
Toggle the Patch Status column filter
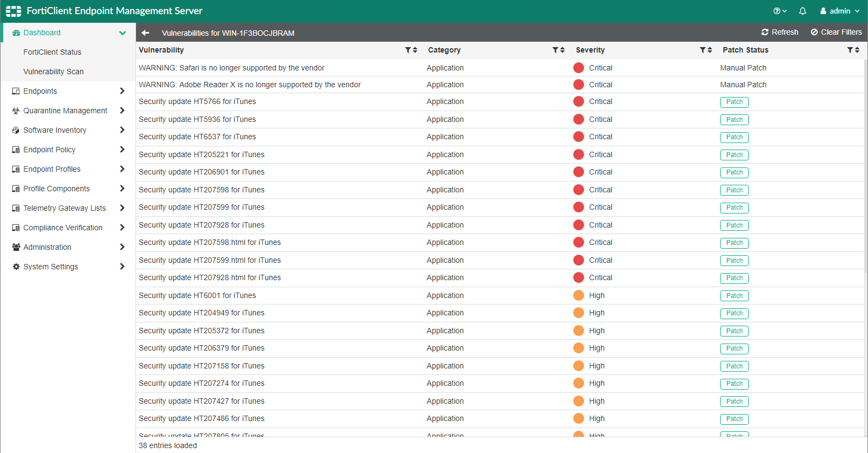point(850,50)
